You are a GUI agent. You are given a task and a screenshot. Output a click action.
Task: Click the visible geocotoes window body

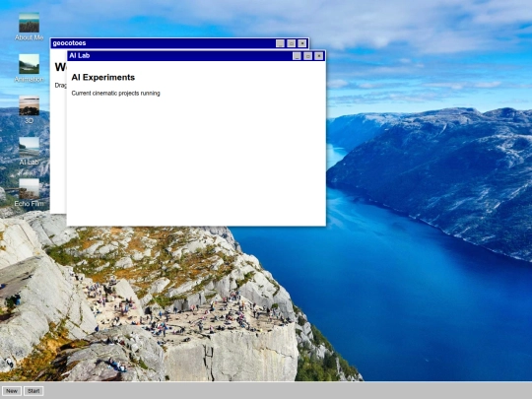pyautogui.click(x=58, y=143)
